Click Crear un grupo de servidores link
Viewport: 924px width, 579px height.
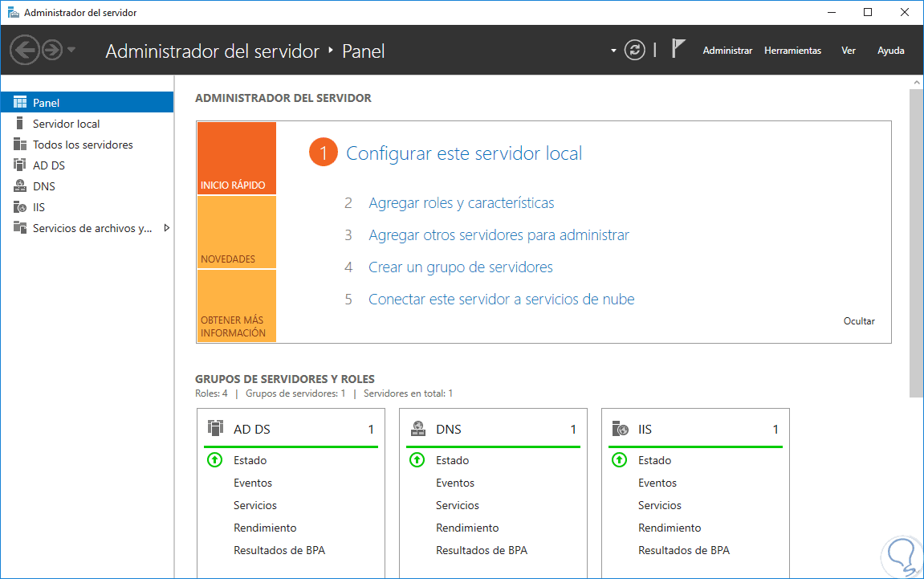[x=460, y=267]
